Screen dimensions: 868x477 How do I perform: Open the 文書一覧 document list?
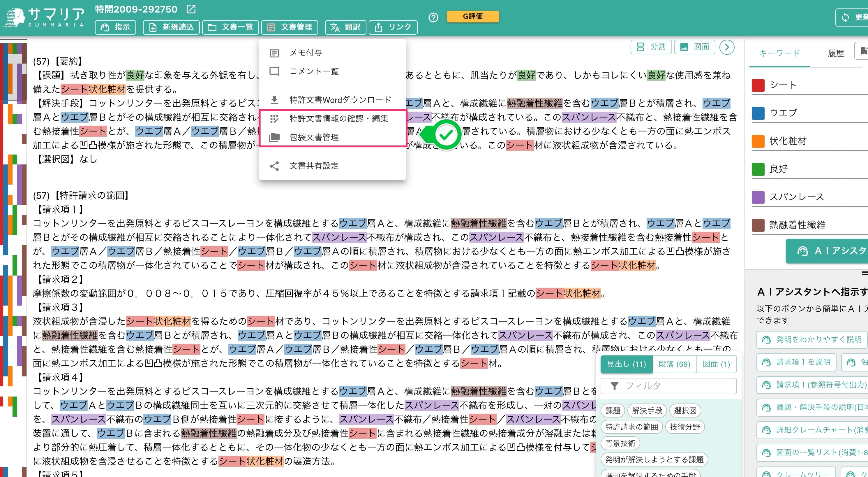[230, 27]
